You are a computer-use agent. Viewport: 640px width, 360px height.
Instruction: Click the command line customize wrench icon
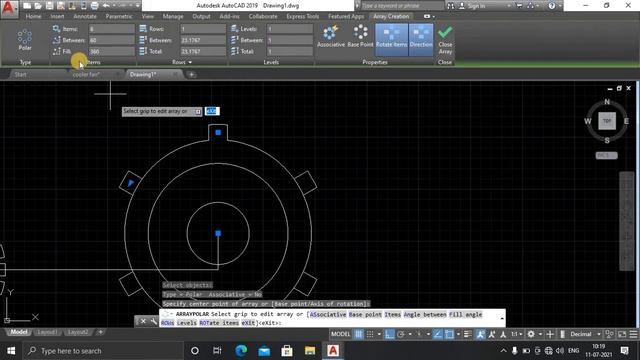153,322
